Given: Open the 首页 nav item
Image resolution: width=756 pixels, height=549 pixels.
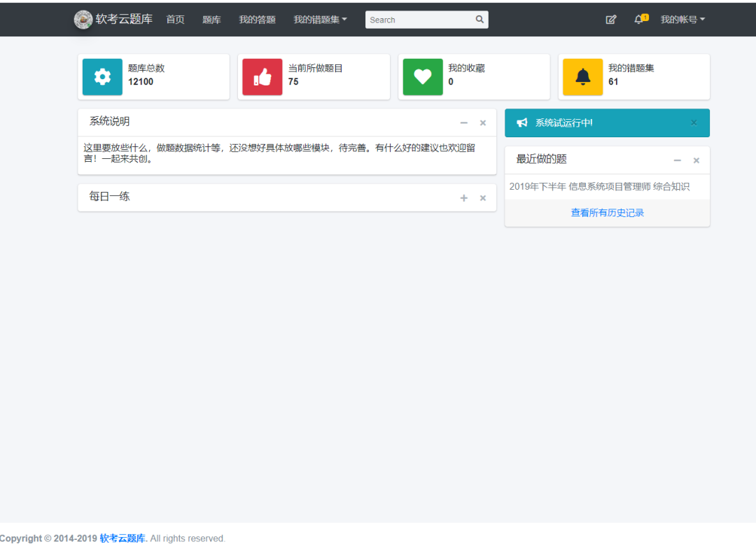Looking at the screenshot, I should 176,20.
